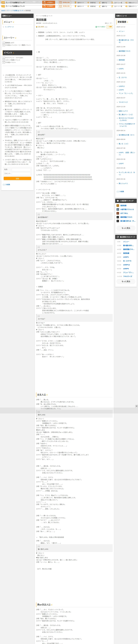Close the banner overlay with the X
The width and height of the screenshot is (138, 644).
pos(136,406)
